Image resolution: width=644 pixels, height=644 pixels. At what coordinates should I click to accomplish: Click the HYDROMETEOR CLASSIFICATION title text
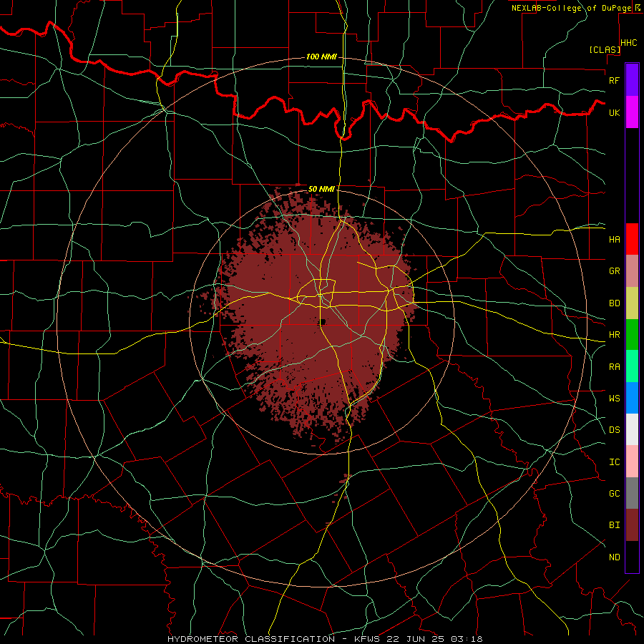(251, 639)
